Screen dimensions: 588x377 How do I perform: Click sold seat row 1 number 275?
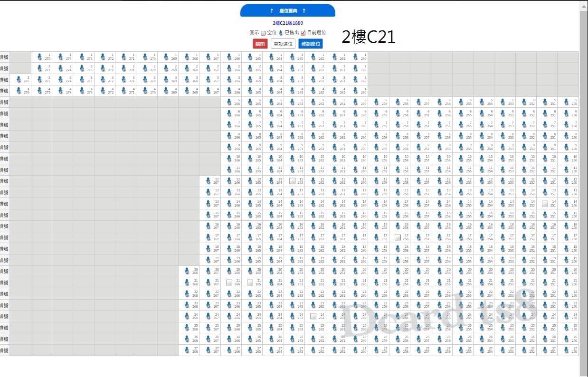(40, 57)
